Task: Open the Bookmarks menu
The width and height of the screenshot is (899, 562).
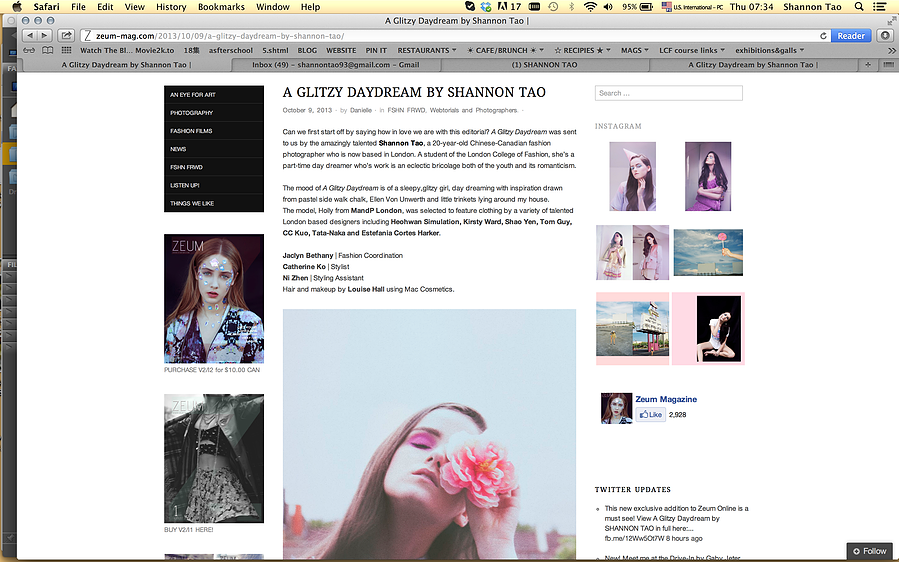Action: [x=221, y=7]
